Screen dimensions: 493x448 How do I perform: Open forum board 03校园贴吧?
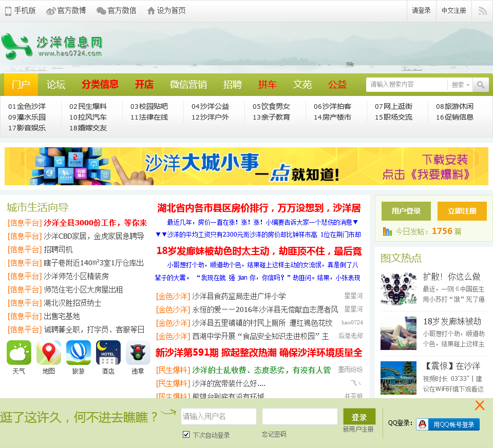pos(149,107)
